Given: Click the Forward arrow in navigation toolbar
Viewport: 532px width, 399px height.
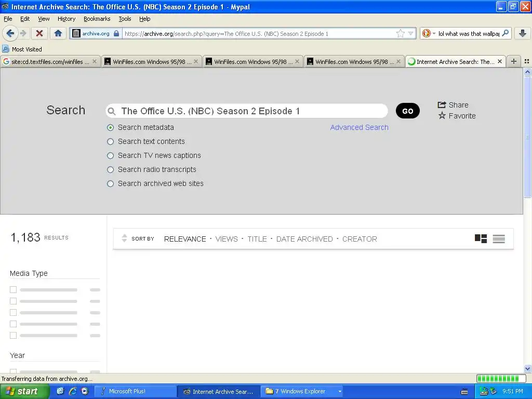Looking at the screenshot, I should (23, 33).
